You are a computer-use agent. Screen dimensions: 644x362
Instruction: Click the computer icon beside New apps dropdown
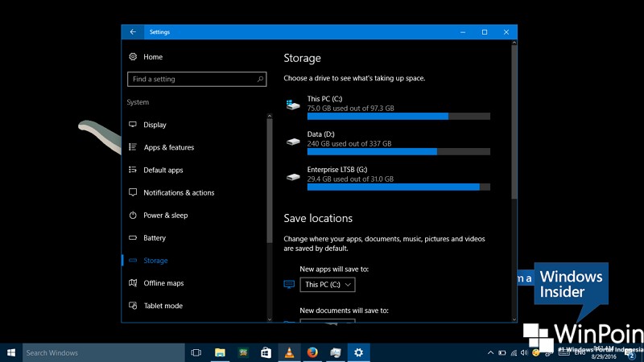pos(289,285)
